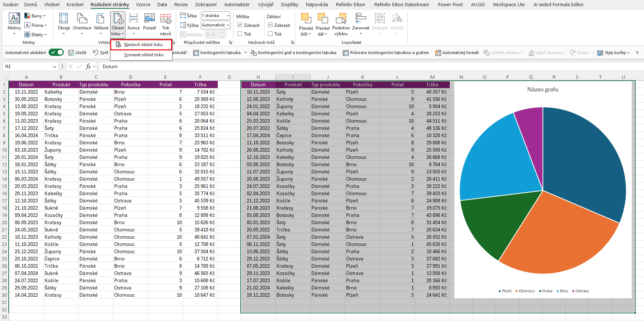Click the Název grafu chart title

(543, 90)
